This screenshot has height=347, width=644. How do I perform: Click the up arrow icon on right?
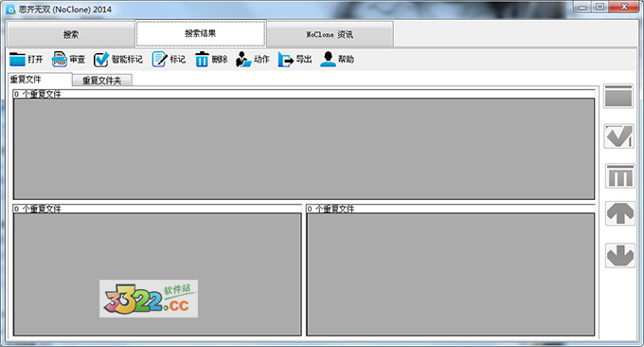pyautogui.click(x=619, y=213)
